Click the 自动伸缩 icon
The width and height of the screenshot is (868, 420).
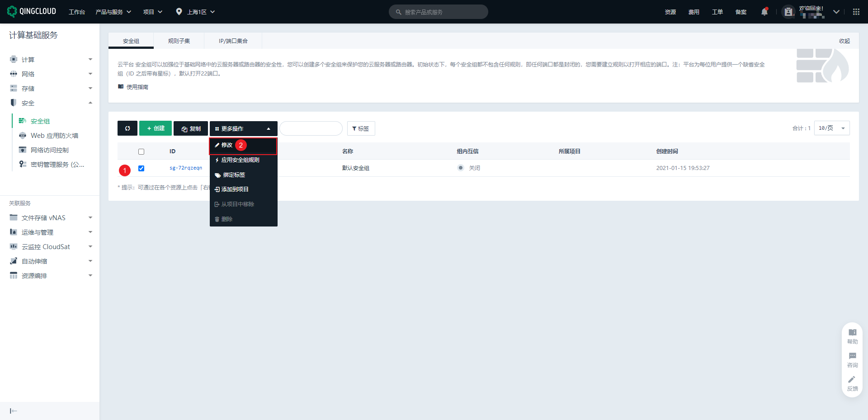click(14, 261)
